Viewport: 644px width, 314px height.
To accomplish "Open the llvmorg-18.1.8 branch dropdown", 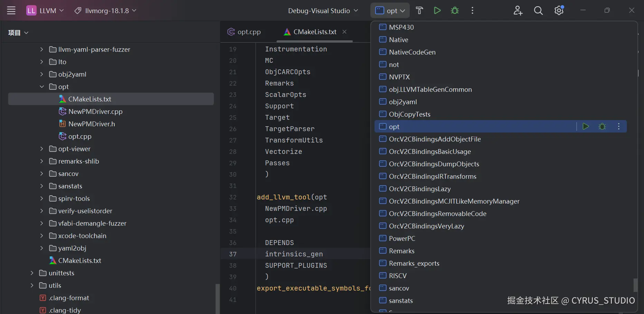I will (105, 11).
